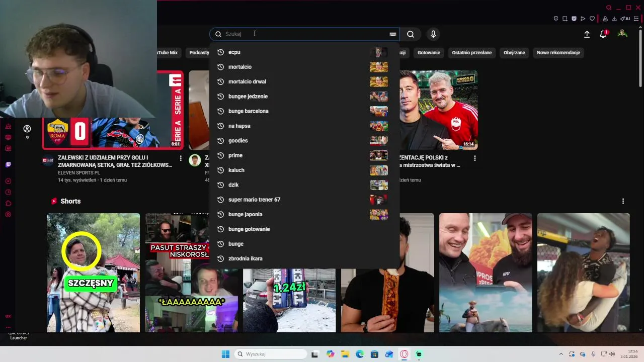Open the Twitch icon in Opera sidebar

click(x=8, y=164)
